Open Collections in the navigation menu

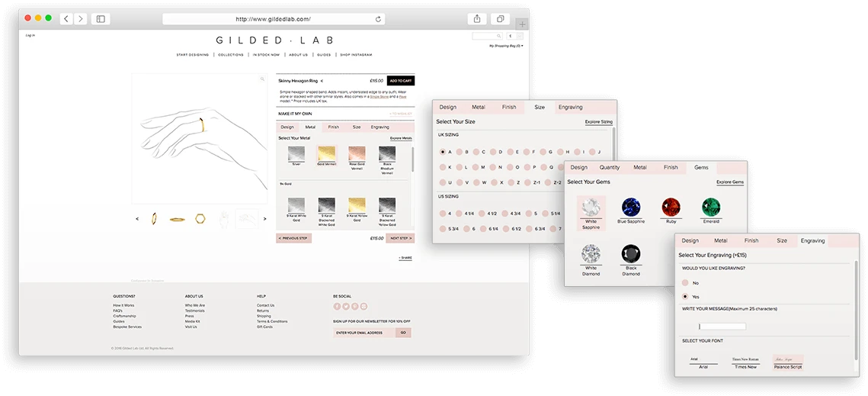click(231, 55)
